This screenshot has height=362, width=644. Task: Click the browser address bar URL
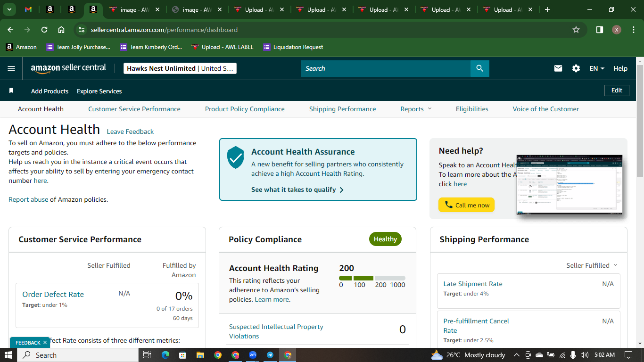point(164,30)
